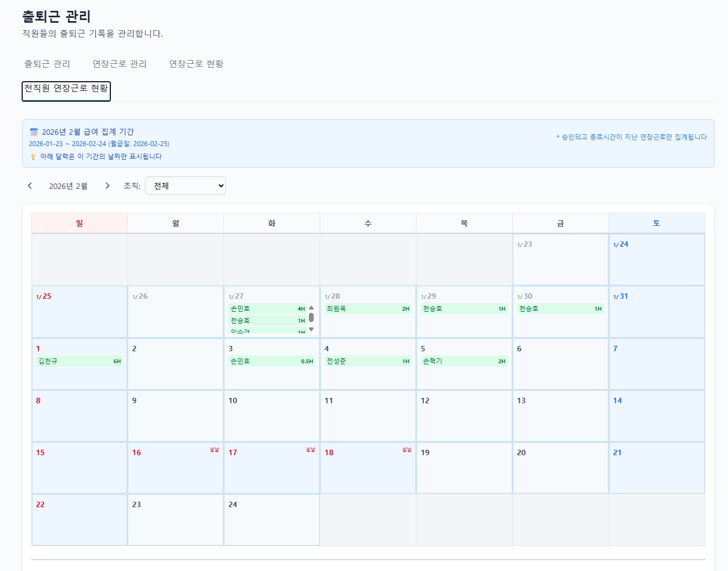Click scroll-up arrow in 1/27 cell
This screenshot has width=728, height=571.
click(311, 308)
